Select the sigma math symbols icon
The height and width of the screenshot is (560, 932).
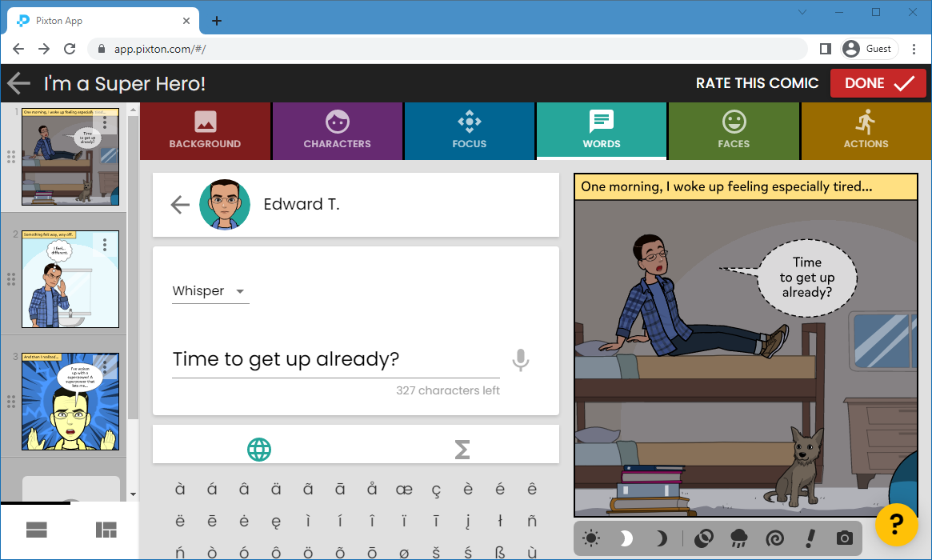pos(462,450)
